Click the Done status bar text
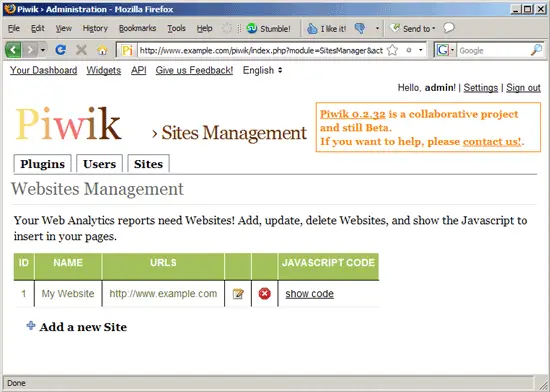This screenshot has width=550, height=392. [x=16, y=383]
